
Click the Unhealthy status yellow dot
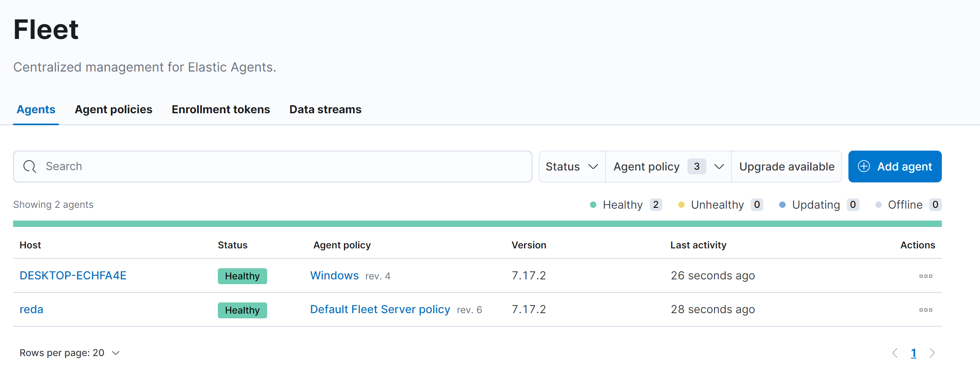681,205
